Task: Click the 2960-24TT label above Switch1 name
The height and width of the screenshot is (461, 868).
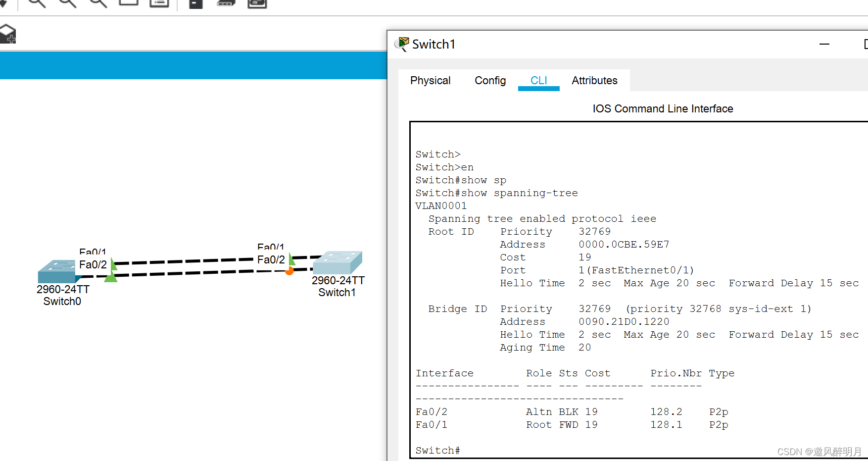Action: 338,281
